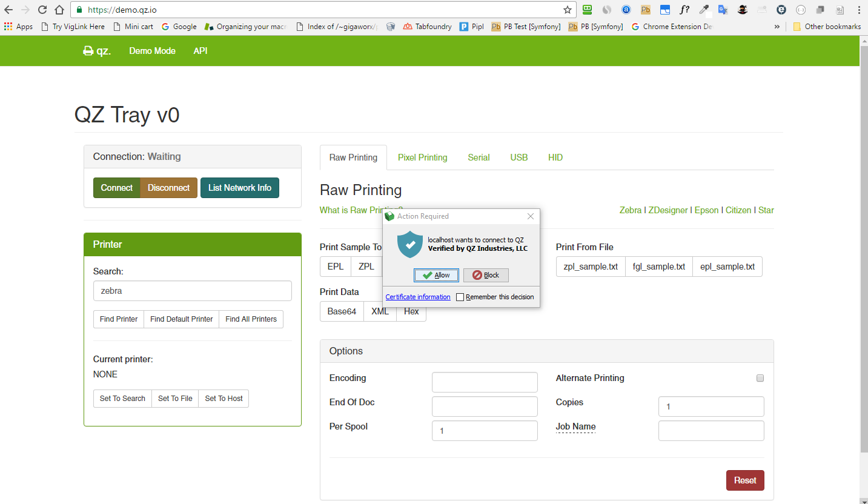The image size is (868, 504).
Task: Bookmark this page with the star icon
Action: (568, 10)
